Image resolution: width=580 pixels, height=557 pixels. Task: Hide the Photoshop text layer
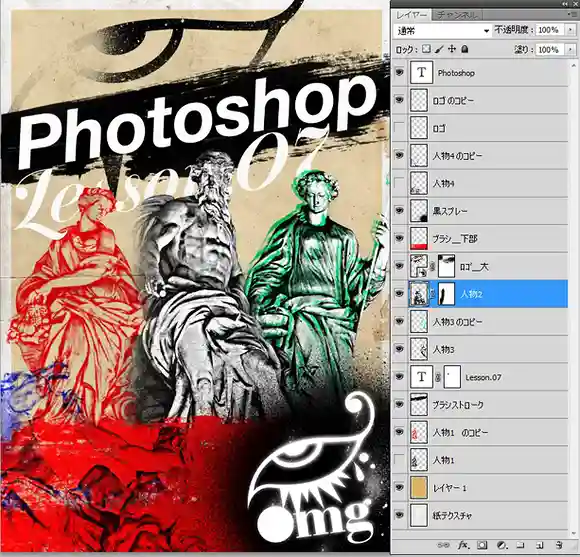coord(399,72)
